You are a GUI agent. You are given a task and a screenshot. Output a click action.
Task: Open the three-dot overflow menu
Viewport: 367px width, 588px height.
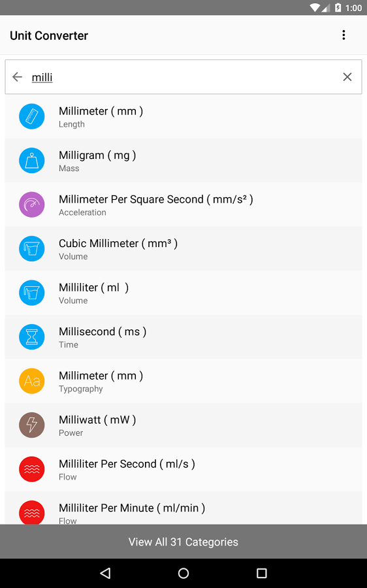(343, 35)
